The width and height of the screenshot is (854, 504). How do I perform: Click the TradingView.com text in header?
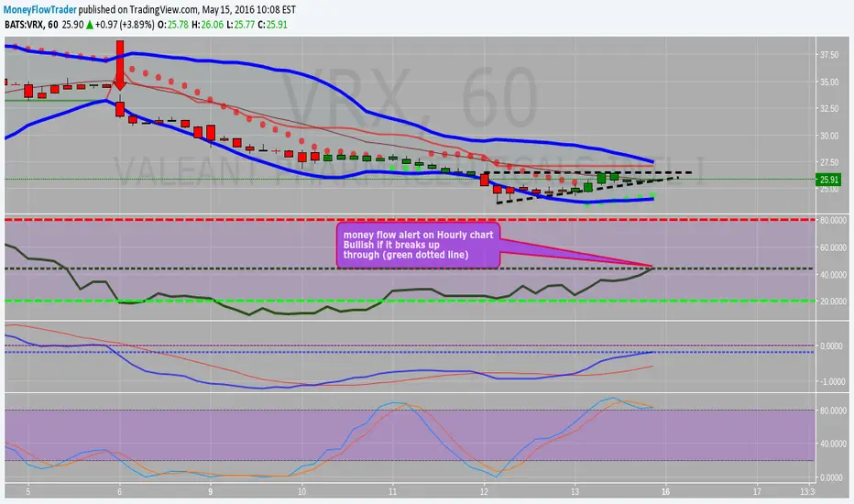163,10
